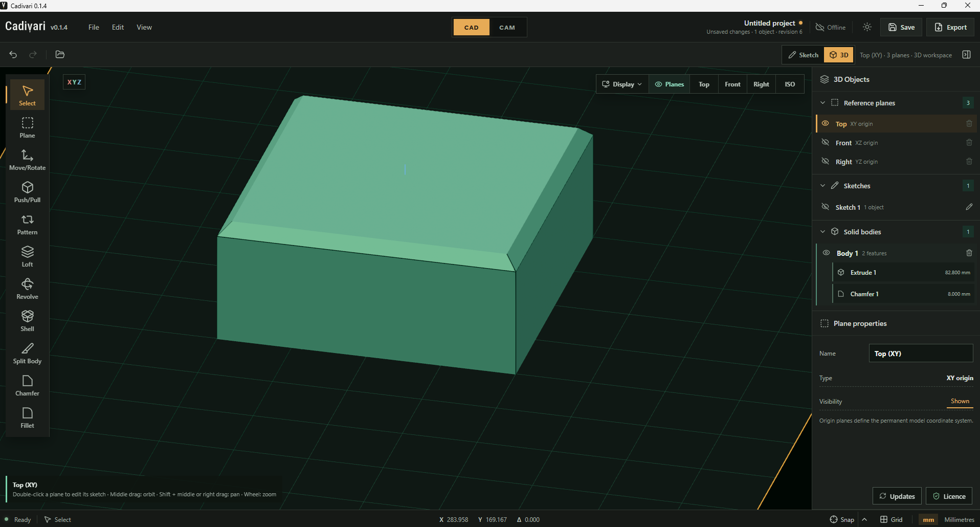980x527 pixels.
Task: Choose the Plane tool
Action: click(x=27, y=127)
